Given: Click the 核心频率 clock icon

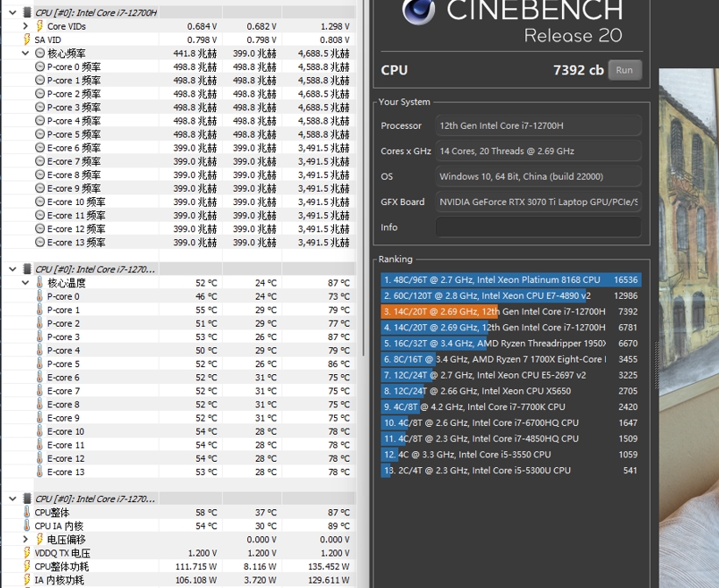Looking at the screenshot, I should click(x=39, y=53).
